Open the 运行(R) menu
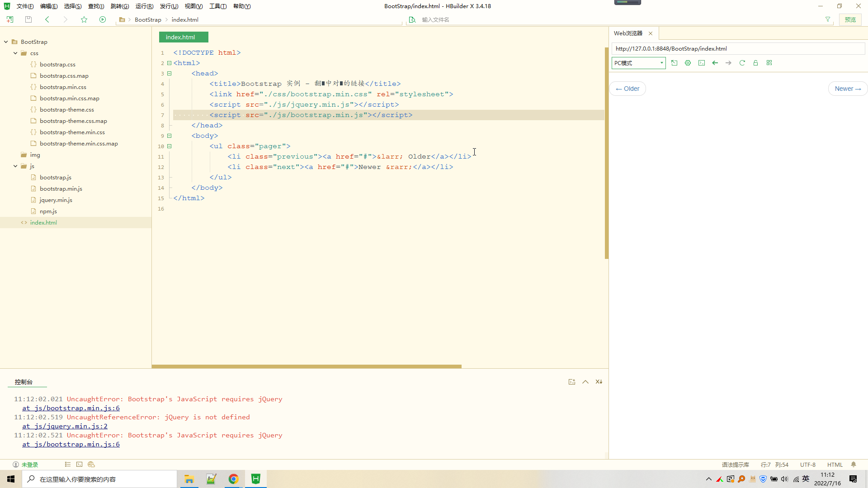Image resolution: width=868 pixels, height=488 pixels. (144, 6)
